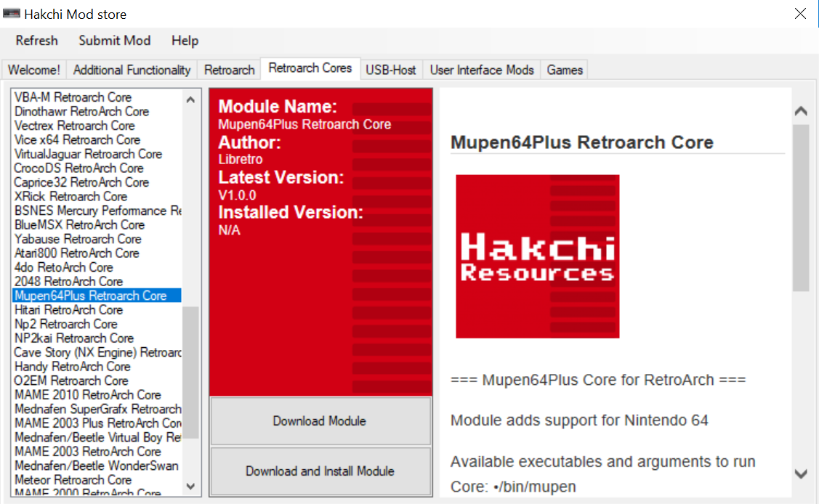Open the User Interface Mods tab

[x=482, y=70]
